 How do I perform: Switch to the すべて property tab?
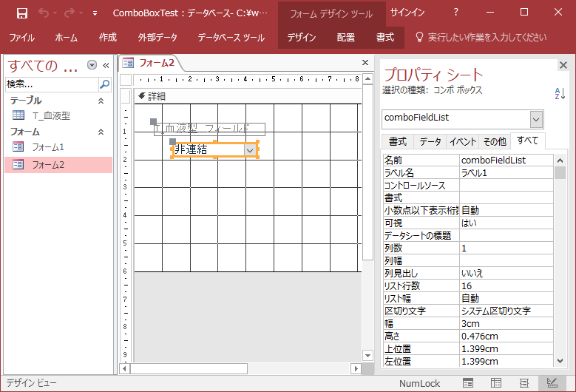point(527,141)
